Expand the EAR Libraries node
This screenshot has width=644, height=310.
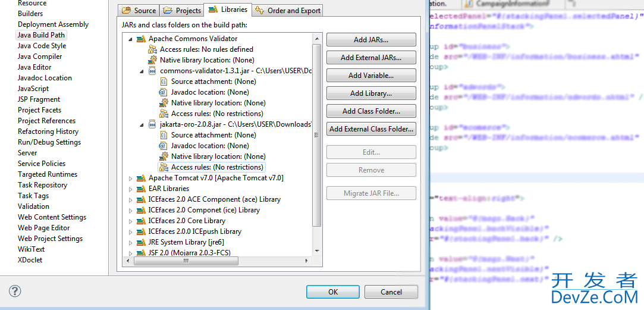131,189
